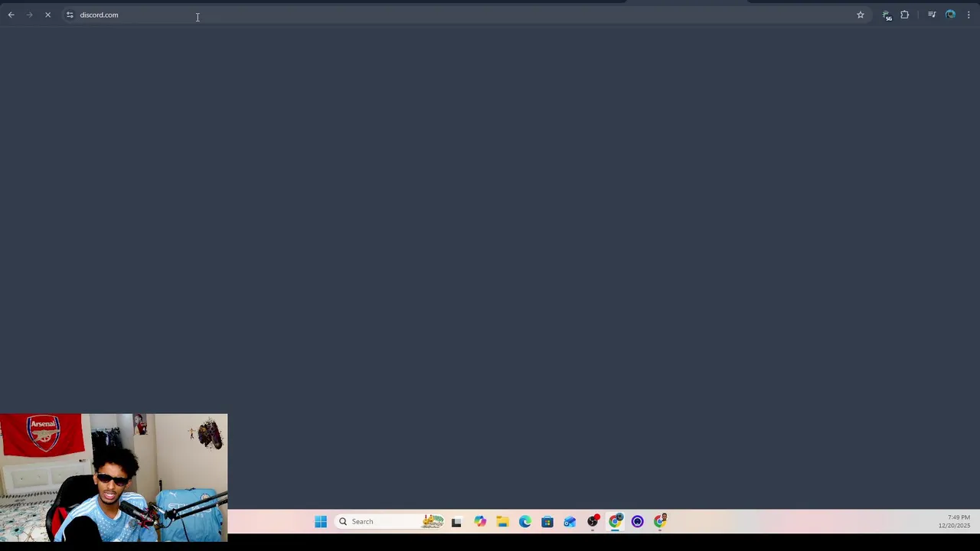The height and width of the screenshot is (551, 980).
Task: Bookmark this tab with the star icon
Action: click(x=861, y=15)
